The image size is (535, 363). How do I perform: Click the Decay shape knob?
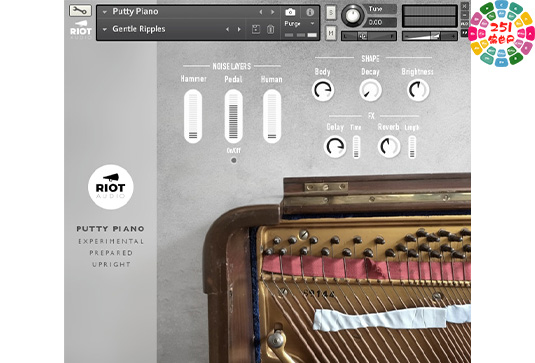370,90
